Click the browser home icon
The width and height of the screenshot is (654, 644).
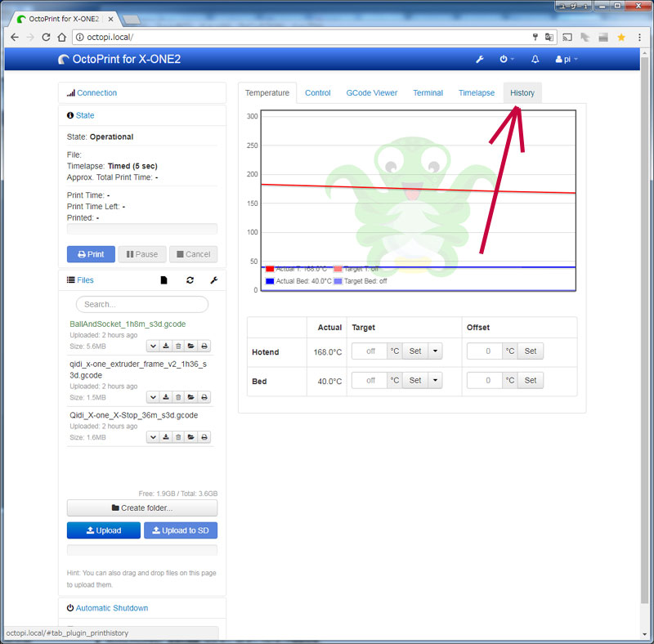(62, 37)
